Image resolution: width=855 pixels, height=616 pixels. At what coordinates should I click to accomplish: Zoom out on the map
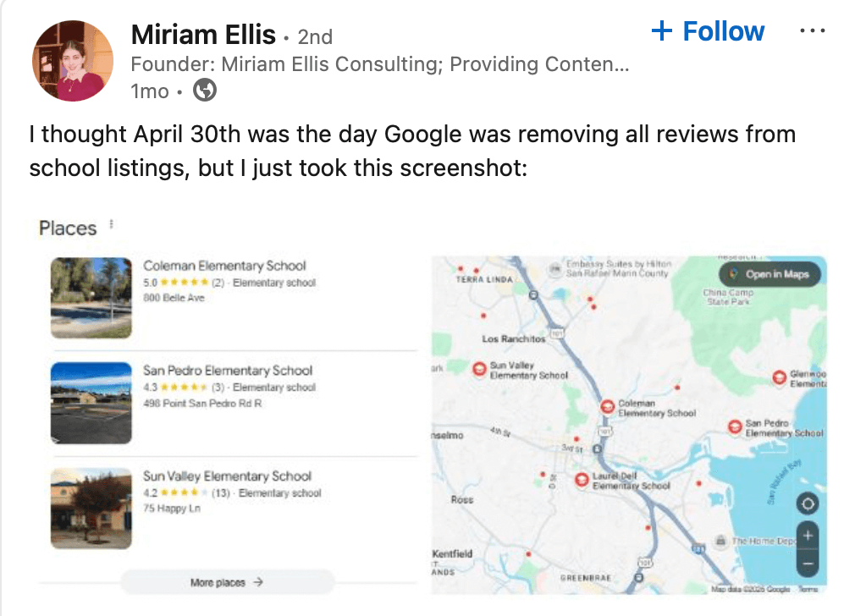808,563
